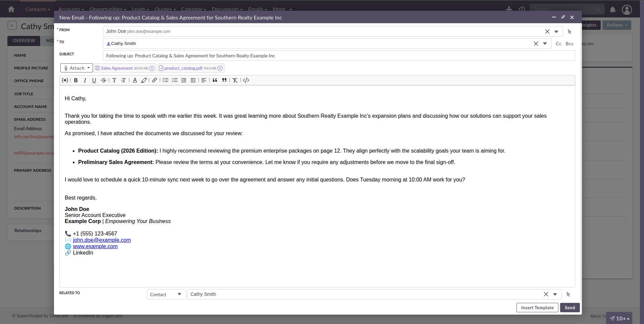Screen dimensions: 644x324
Task: Switch to the OVERVIEW tab
Action: pyautogui.click(x=23, y=41)
